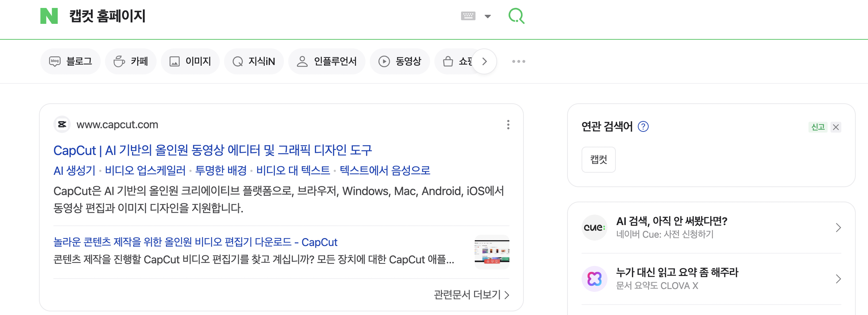Screen dimensions: 868x315
Task: Expand the search options dropdown arrow
Action: [x=488, y=16]
